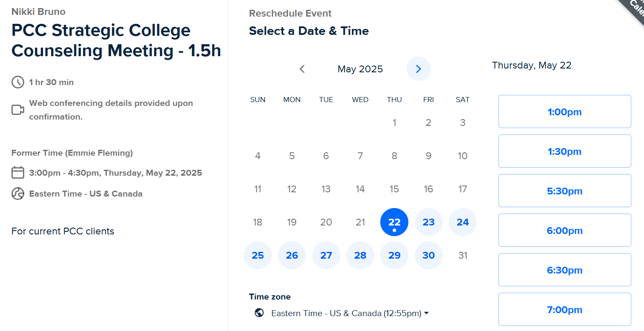Select the 1:30pm time slot
The image size is (644, 331).
[x=564, y=151]
